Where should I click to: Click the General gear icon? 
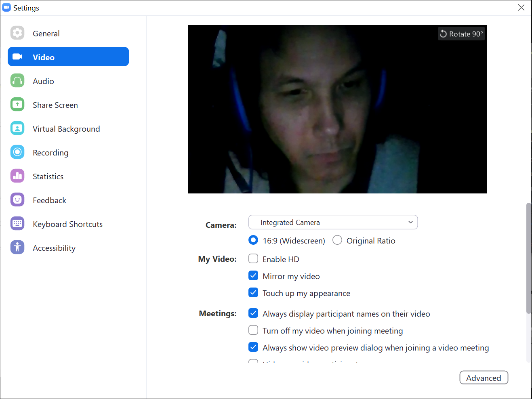point(17,33)
